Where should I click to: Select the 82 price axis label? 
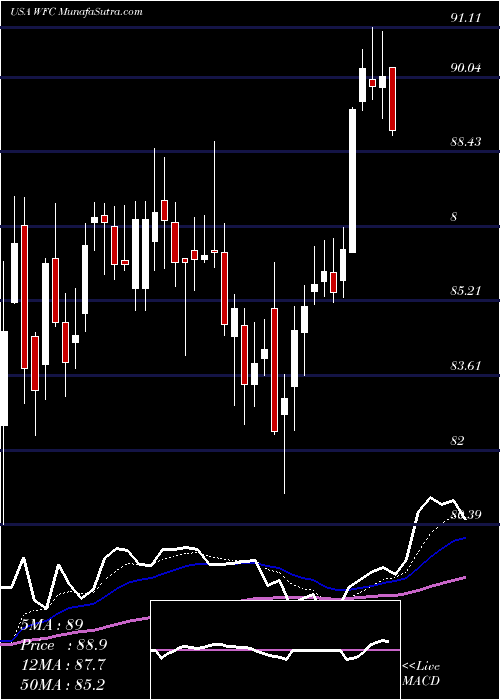[x=458, y=441]
